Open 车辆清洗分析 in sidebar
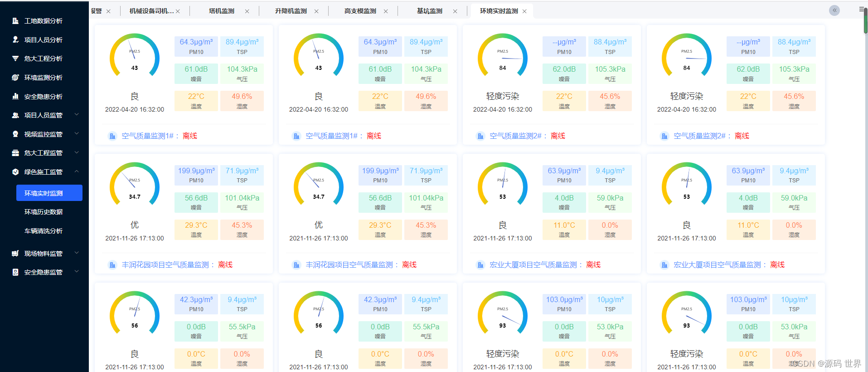Viewport: 868px width, 372px height. coord(44,231)
